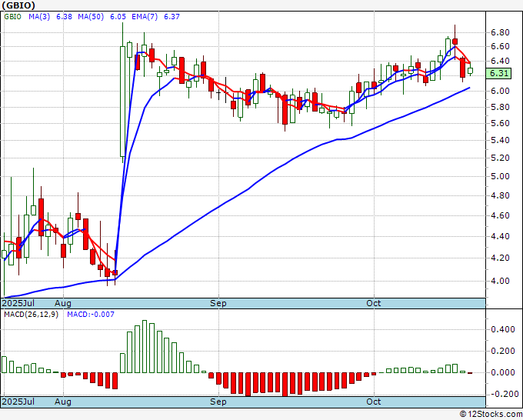Click the 2025Jul marker on MACD timeline
The height and width of the screenshot is (420, 523).
[18, 402]
